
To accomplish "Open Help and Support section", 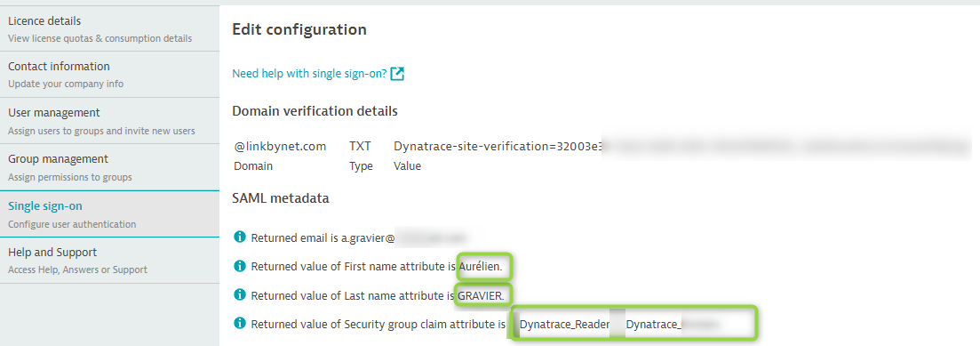I will tap(109, 261).
